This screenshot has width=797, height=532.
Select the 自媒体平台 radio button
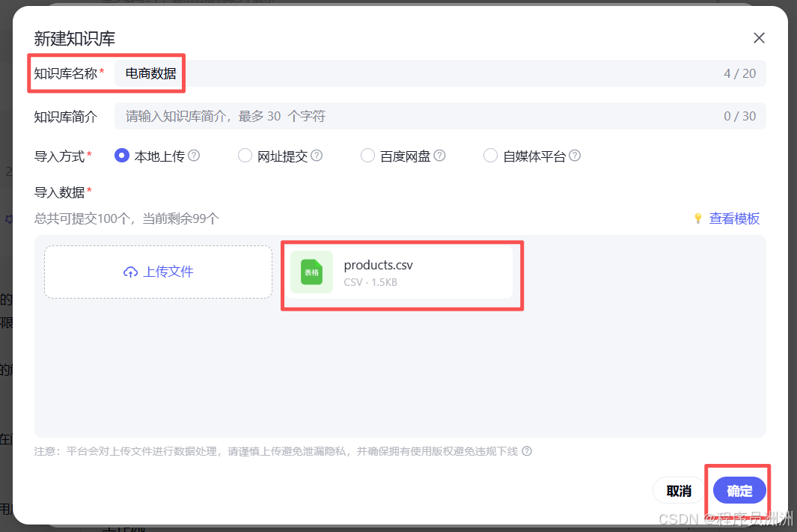tap(490, 156)
